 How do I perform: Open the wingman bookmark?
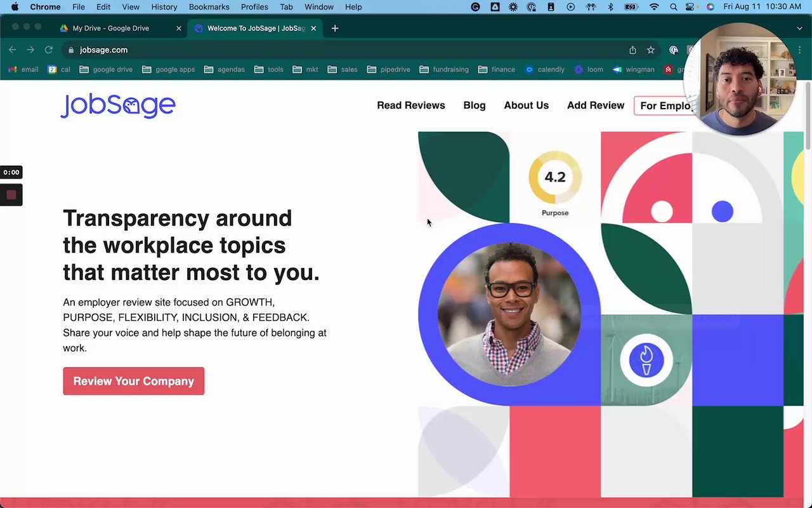(633, 69)
